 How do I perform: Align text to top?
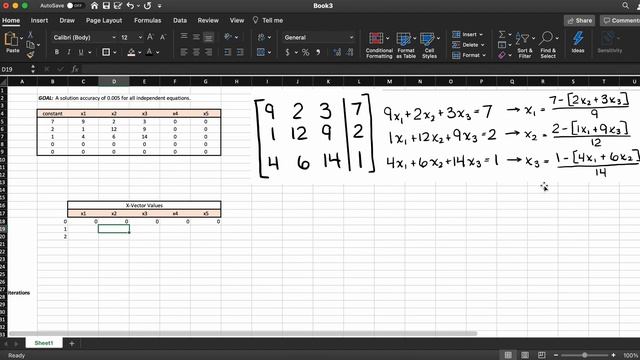tap(184, 37)
